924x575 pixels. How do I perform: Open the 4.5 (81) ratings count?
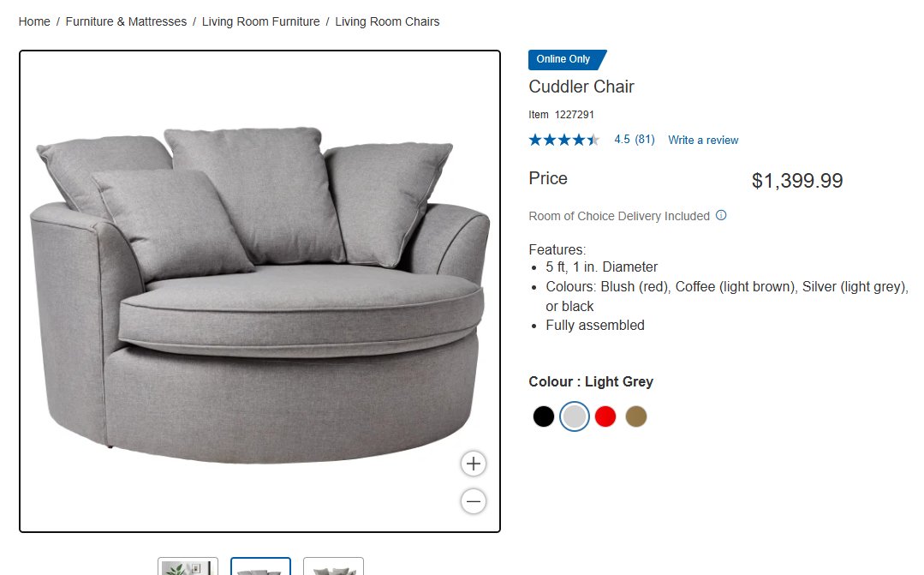pos(635,139)
